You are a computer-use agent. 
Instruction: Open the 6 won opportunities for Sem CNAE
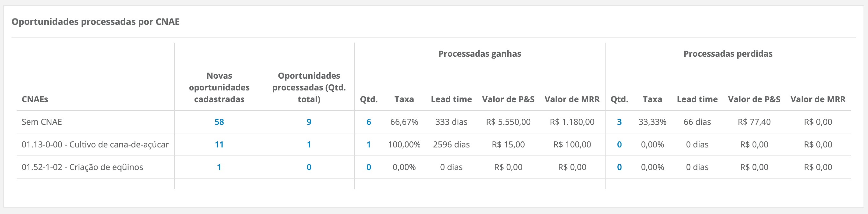(369, 122)
